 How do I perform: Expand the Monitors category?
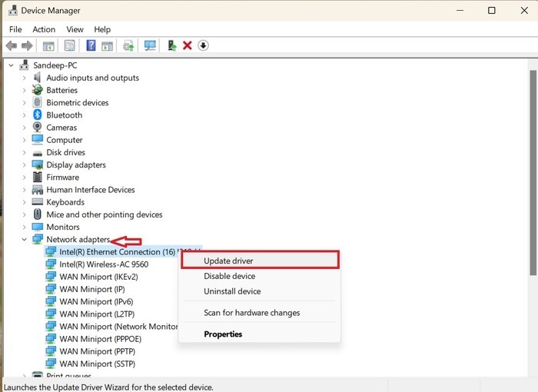click(x=24, y=227)
